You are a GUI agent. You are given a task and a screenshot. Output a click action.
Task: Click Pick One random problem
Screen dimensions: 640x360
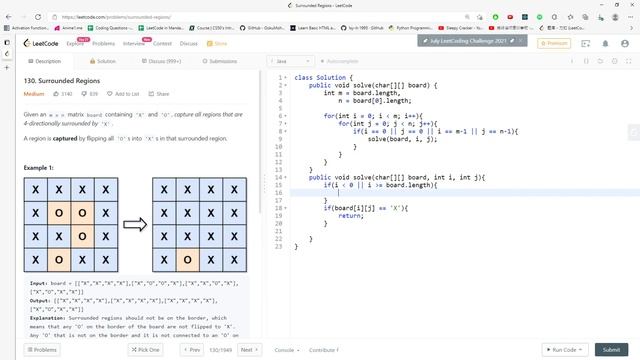coord(145,350)
